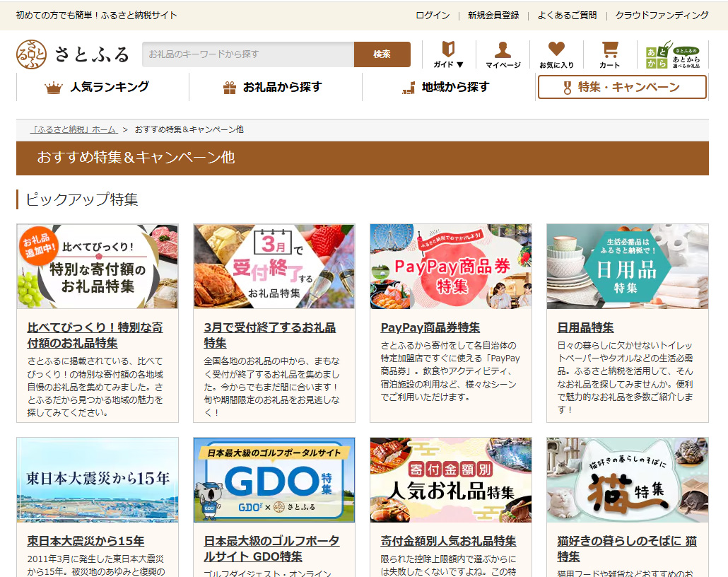Select 地域から探す navigation item
The image size is (728, 577).
[x=445, y=87]
